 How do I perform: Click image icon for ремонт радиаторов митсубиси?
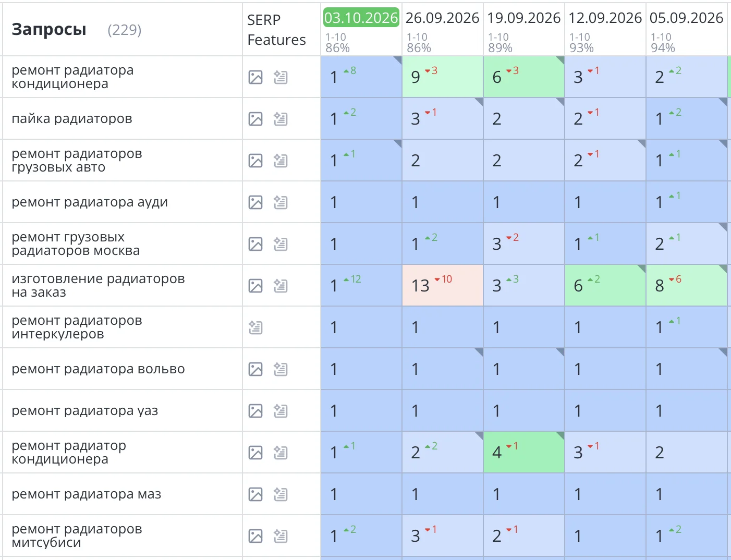[x=255, y=536]
